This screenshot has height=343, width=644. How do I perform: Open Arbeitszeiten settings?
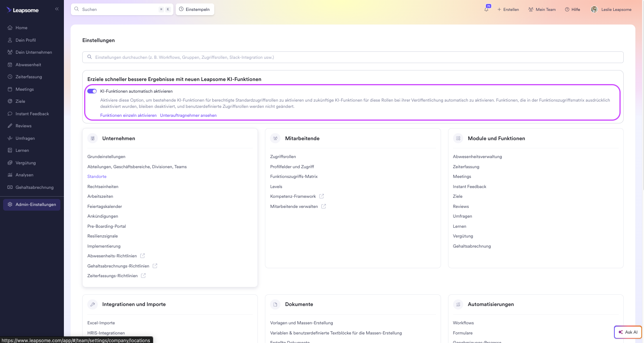click(x=100, y=196)
